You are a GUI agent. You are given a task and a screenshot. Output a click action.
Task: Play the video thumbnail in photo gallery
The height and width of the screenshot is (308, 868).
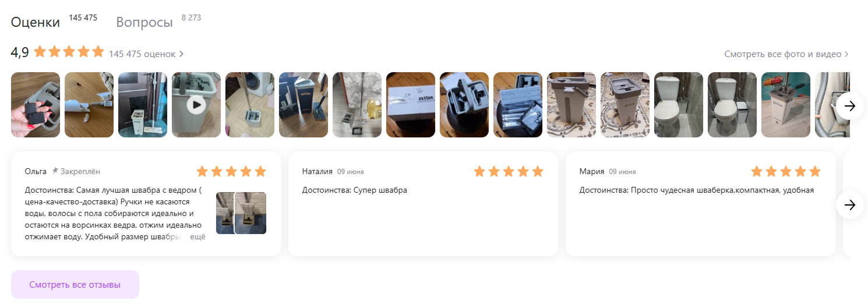click(x=196, y=105)
